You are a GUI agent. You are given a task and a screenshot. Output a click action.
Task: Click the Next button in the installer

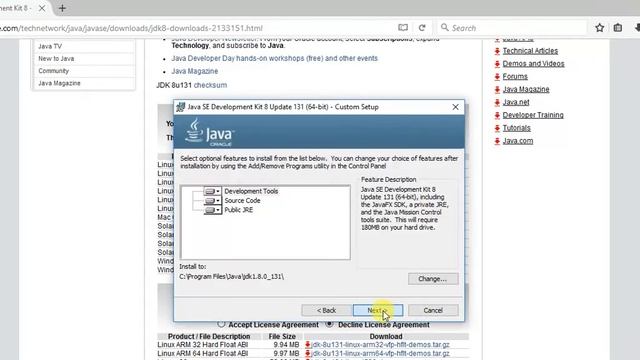(x=378, y=310)
